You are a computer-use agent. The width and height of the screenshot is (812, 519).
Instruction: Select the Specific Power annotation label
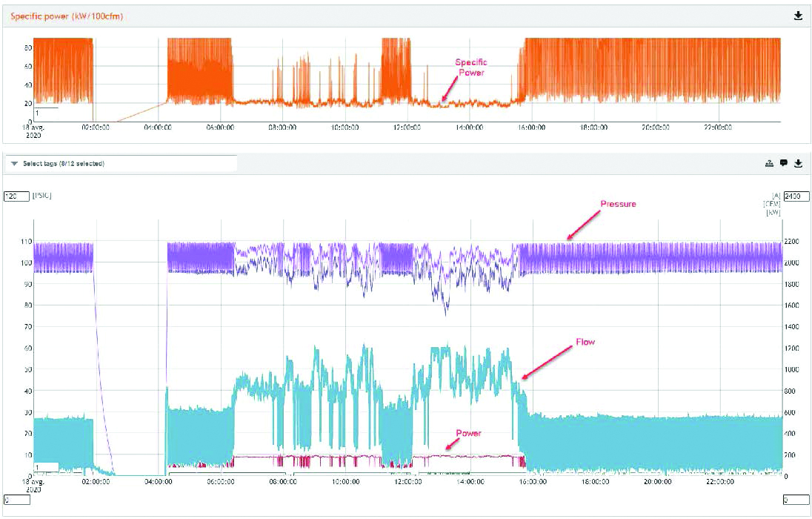[x=470, y=67]
